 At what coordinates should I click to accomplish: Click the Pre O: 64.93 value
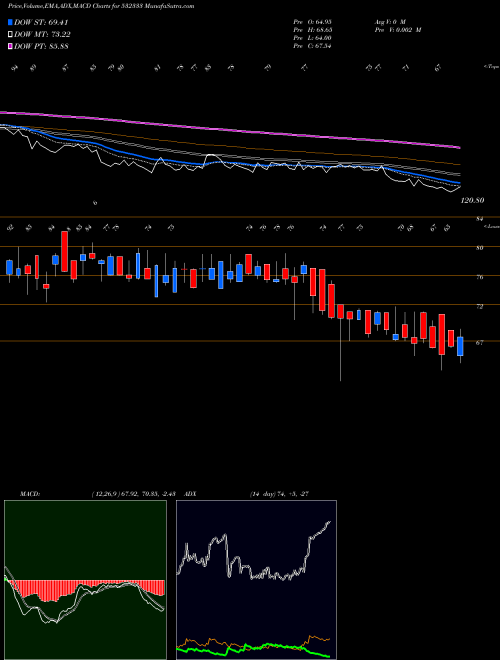click(x=313, y=21)
